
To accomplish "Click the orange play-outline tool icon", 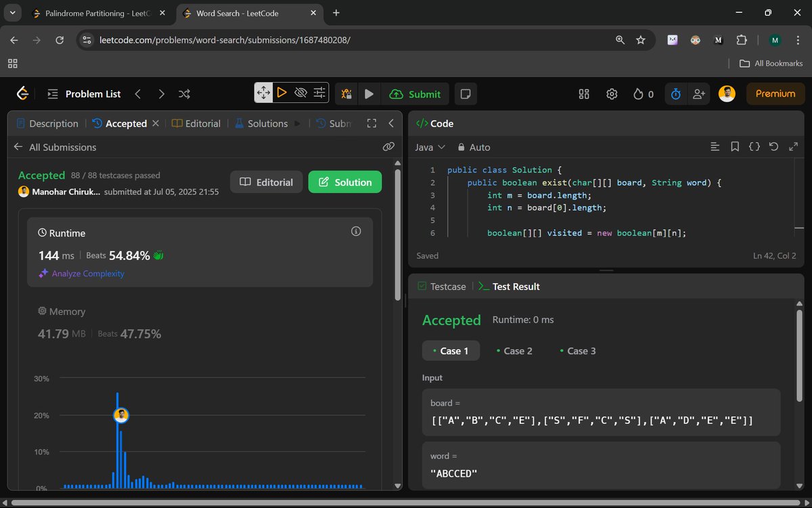I will tap(282, 93).
